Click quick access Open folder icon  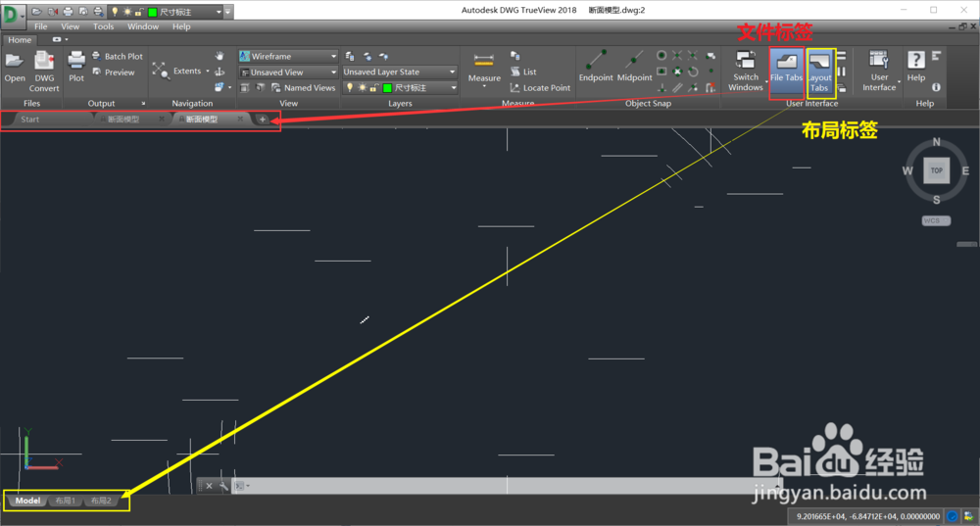pos(37,12)
